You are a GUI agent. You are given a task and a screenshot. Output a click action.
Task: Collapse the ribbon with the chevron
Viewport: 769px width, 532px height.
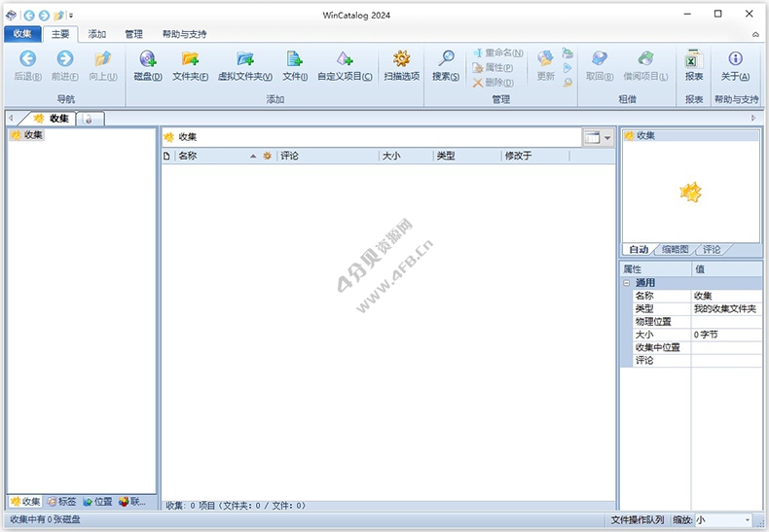(x=755, y=34)
